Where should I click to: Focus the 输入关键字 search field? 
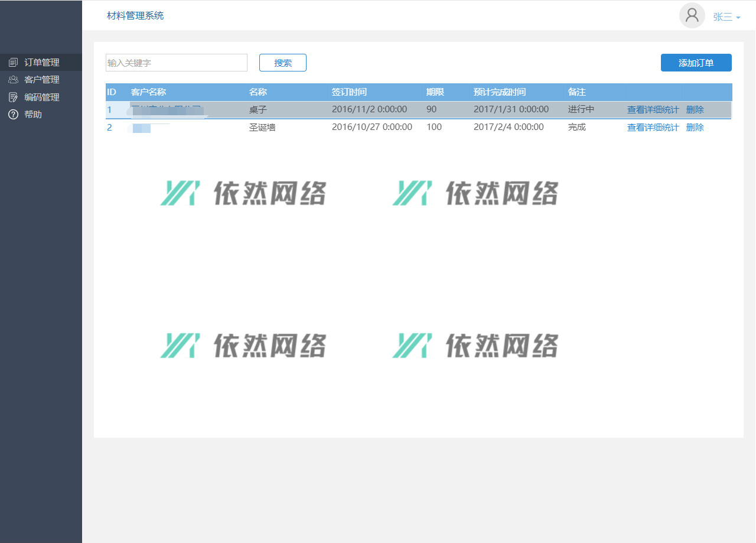pos(176,63)
